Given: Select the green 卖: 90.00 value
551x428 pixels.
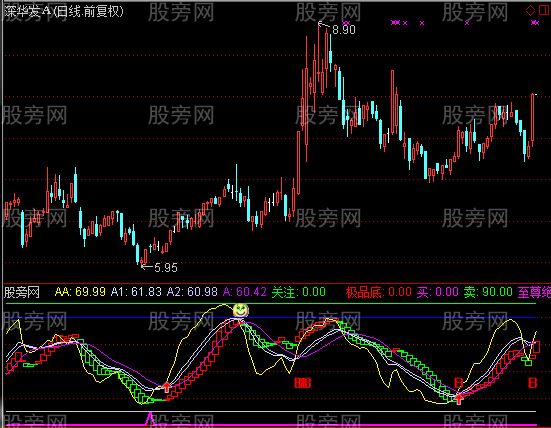Looking at the screenshot, I should click(x=488, y=292).
